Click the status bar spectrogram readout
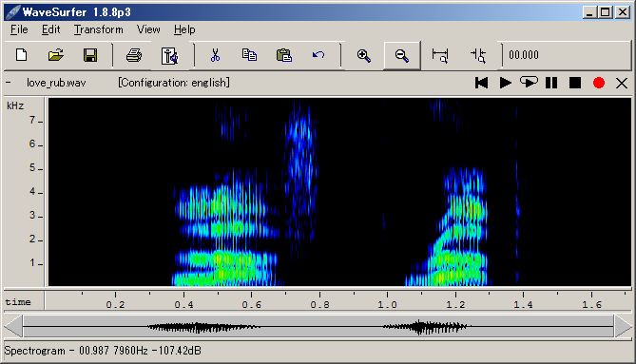 pyautogui.click(x=103, y=351)
